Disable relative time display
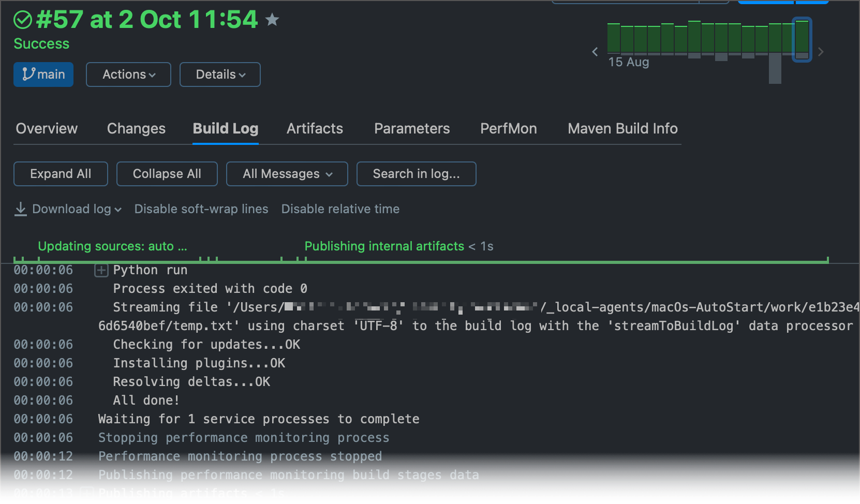Viewport: 860px width, 504px height. [x=340, y=209]
